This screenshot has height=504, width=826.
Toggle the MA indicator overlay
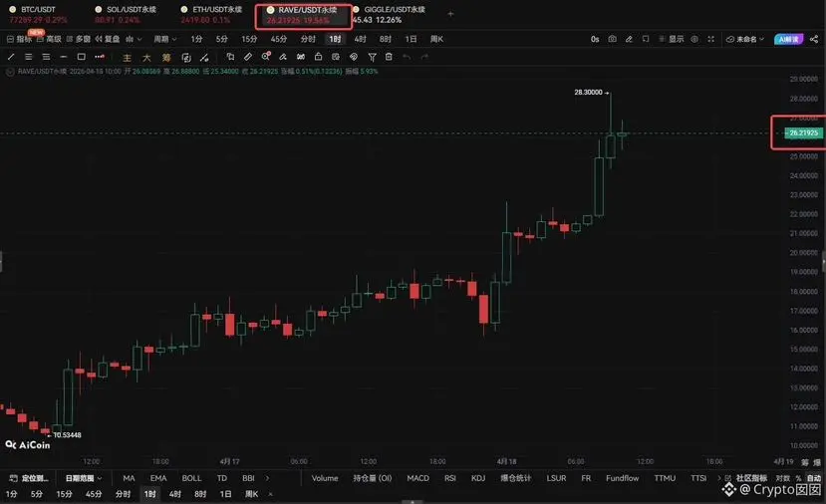[x=130, y=478]
